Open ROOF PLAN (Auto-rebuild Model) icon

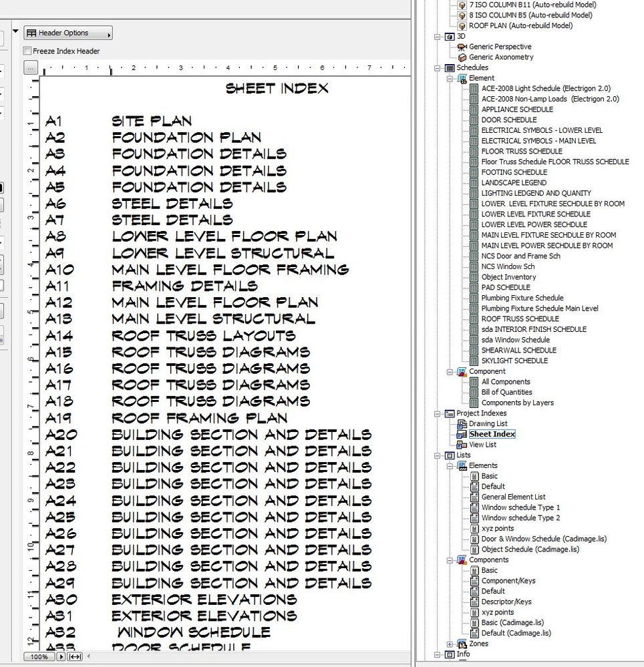tap(462, 26)
